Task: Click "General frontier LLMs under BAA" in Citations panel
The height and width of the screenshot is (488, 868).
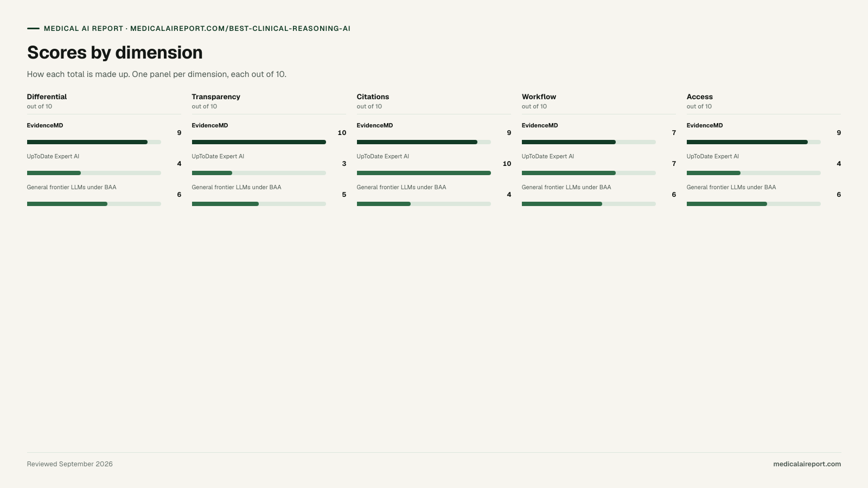Action: [401, 188]
